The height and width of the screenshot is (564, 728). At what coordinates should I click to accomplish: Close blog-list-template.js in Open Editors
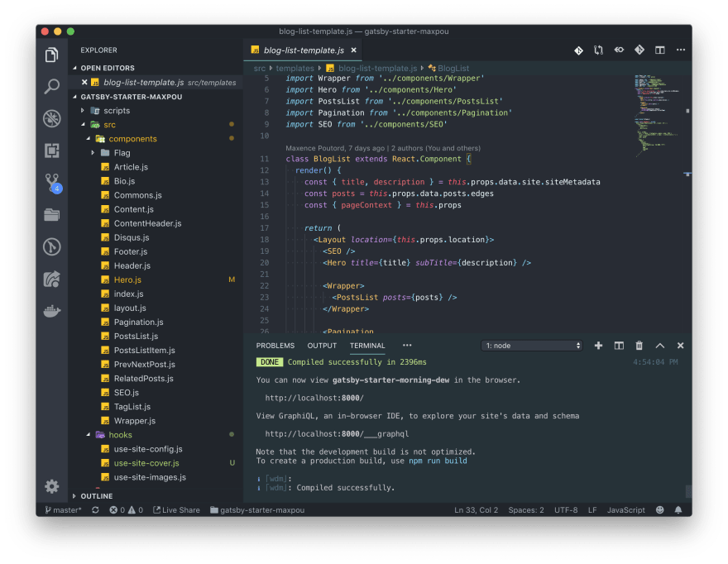tap(84, 82)
